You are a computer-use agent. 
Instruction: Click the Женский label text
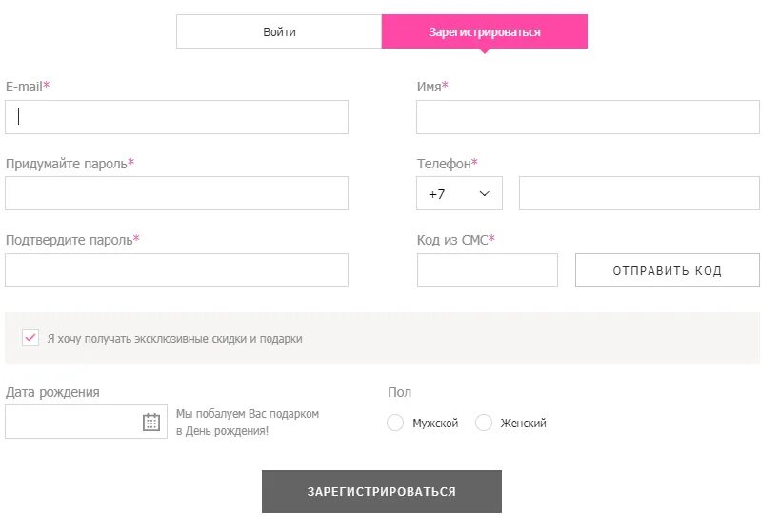(x=524, y=424)
